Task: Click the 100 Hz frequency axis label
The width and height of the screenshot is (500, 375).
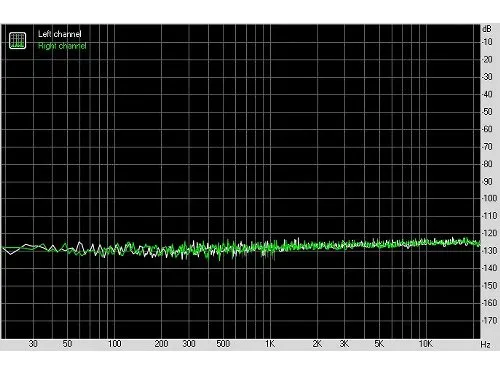Action: pos(114,344)
